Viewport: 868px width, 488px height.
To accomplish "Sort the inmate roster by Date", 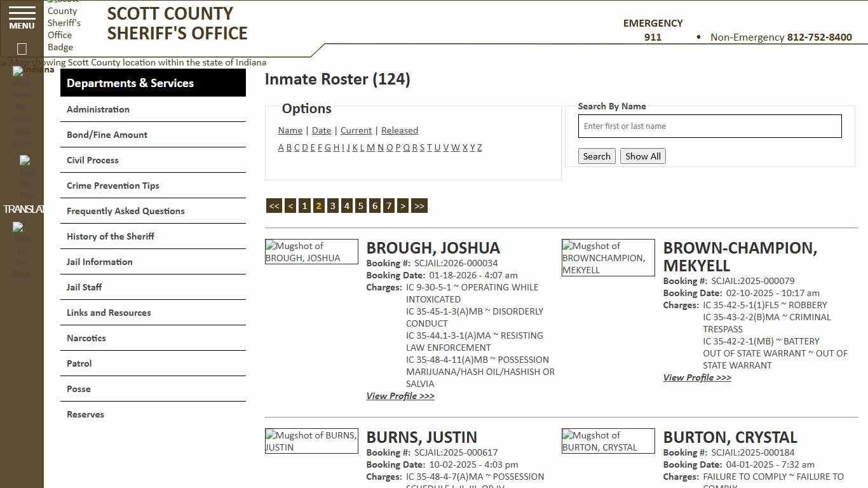I will coord(322,130).
